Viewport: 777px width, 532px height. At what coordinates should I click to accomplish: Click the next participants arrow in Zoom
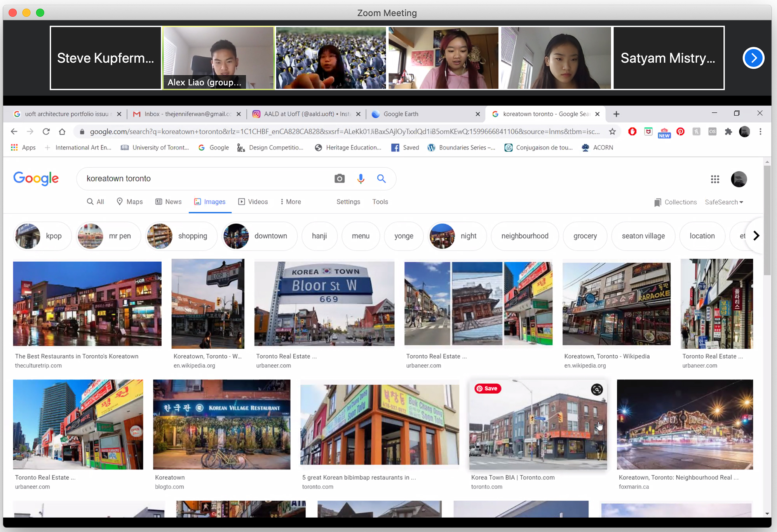753,58
